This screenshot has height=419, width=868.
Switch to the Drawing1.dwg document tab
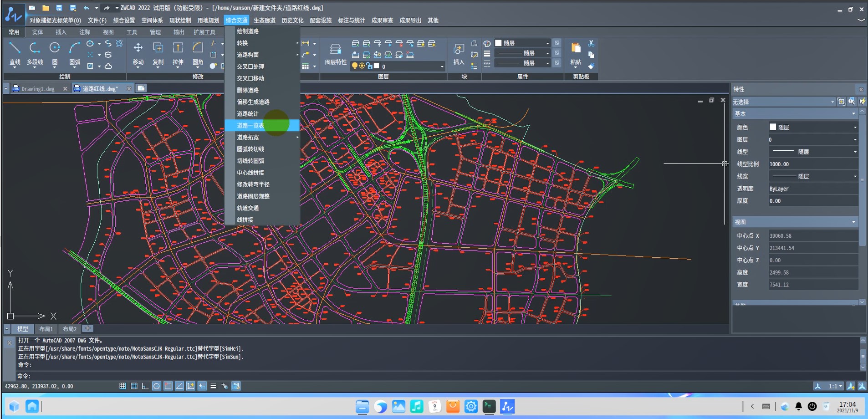coord(37,89)
